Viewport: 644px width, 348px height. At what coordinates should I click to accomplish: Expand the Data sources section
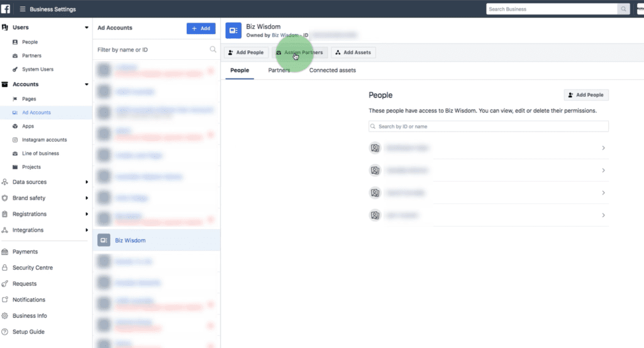[x=87, y=182]
